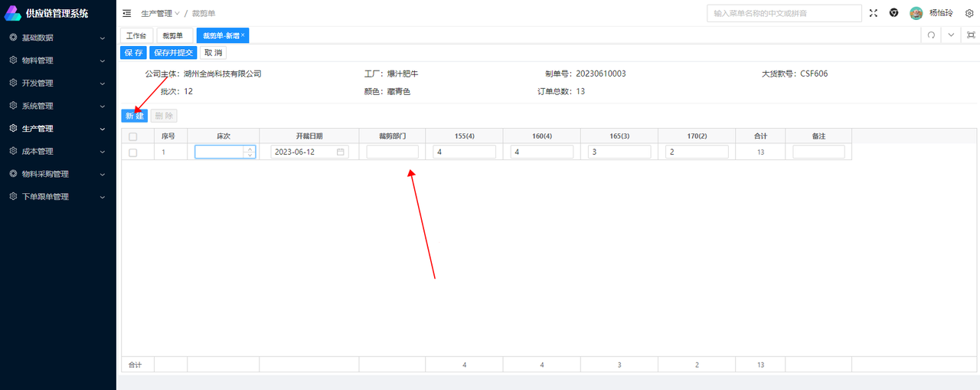The image size is (980, 390).
Task: Click the 杨怡玲 user avatar
Action: (x=916, y=13)
